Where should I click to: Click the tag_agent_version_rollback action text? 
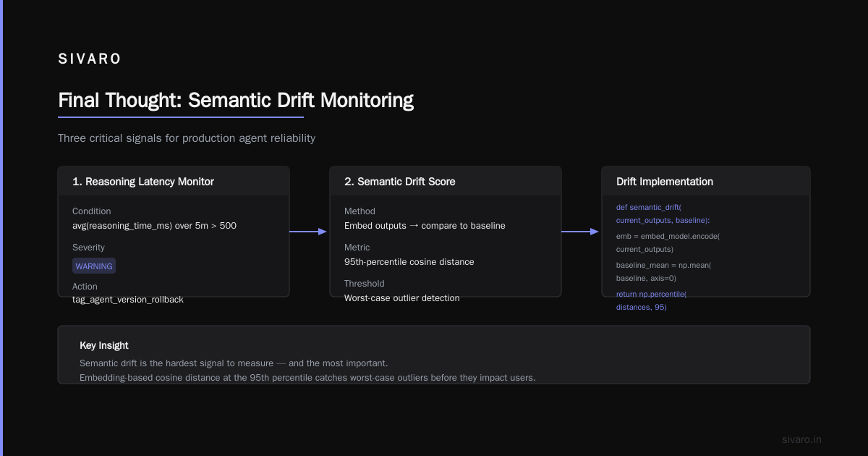pyautogui.click(x=128, y=299)
